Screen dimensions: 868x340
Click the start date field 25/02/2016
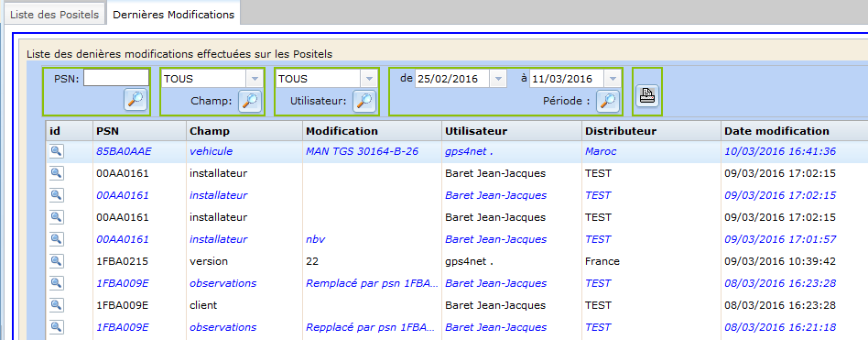coord(452,79)
